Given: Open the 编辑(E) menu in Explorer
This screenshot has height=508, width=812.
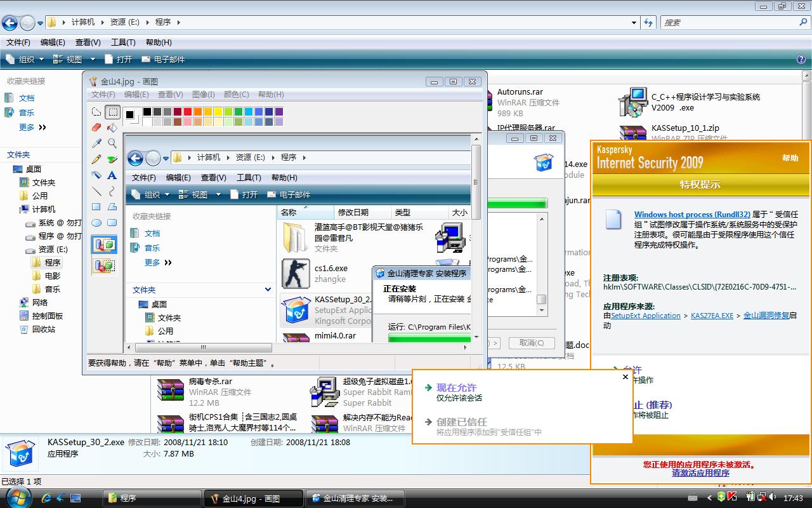Looking at the screenshot, I should tap(53, 43).
